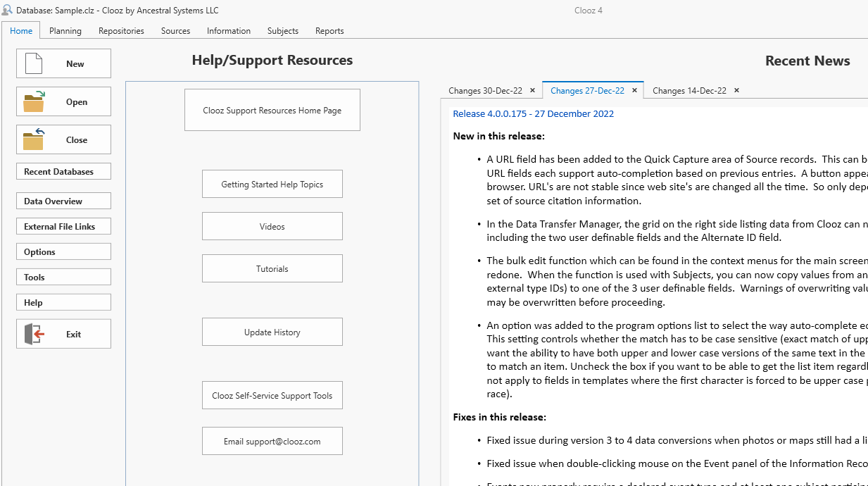
Task: Click the Help button in sidebar
Action: [63, 302]
